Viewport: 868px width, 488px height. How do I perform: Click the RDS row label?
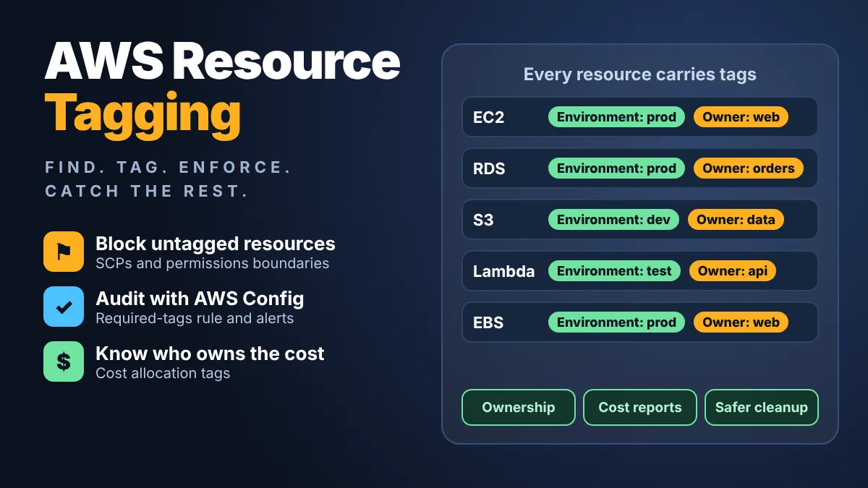[489, 168]
